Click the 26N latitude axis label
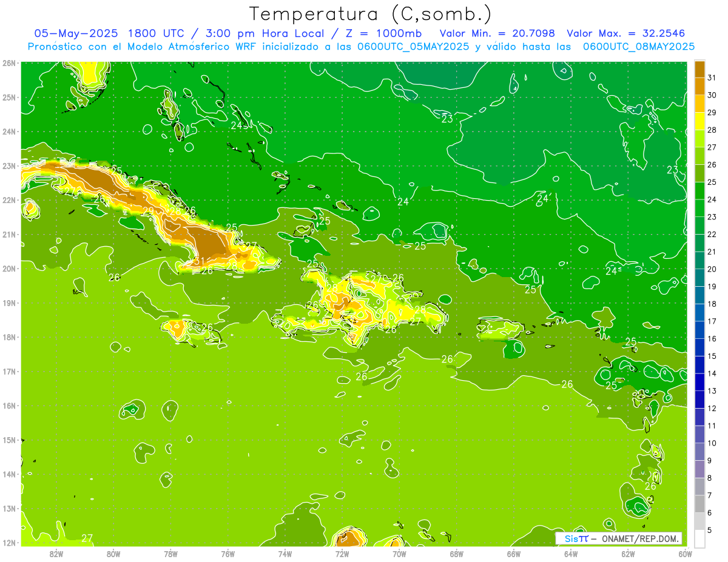 (9, 63)
